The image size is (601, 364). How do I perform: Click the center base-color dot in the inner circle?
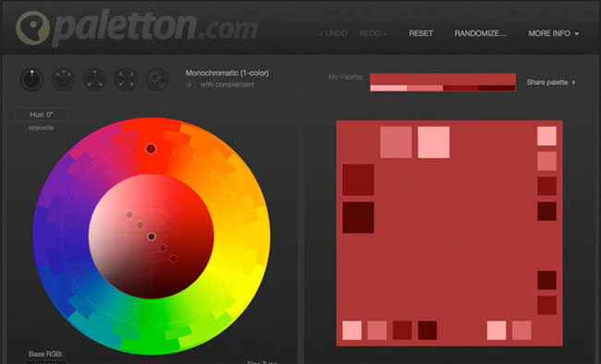152,237
